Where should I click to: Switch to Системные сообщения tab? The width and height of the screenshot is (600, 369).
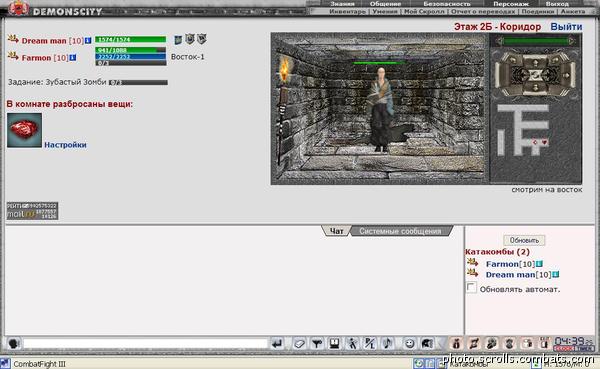[x=400, y=231]
